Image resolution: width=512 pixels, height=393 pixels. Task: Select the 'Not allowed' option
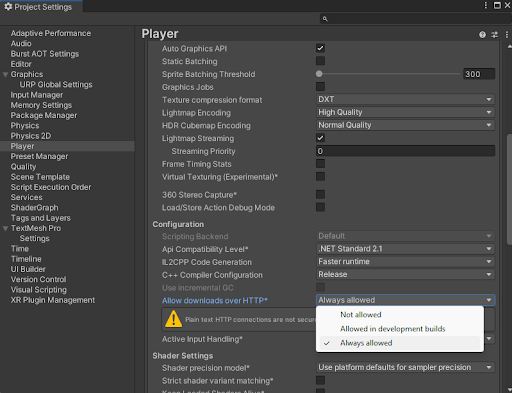[x=399, y=315]
